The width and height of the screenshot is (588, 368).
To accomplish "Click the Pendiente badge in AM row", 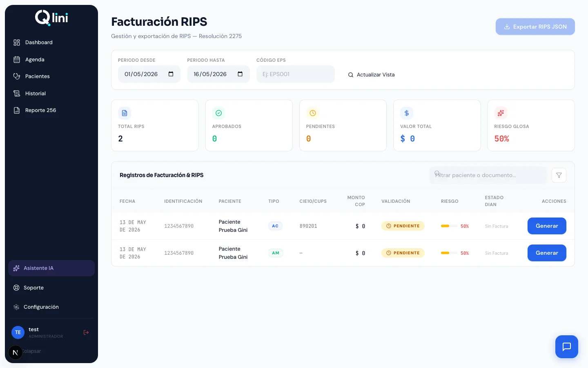I will [403, 253].
